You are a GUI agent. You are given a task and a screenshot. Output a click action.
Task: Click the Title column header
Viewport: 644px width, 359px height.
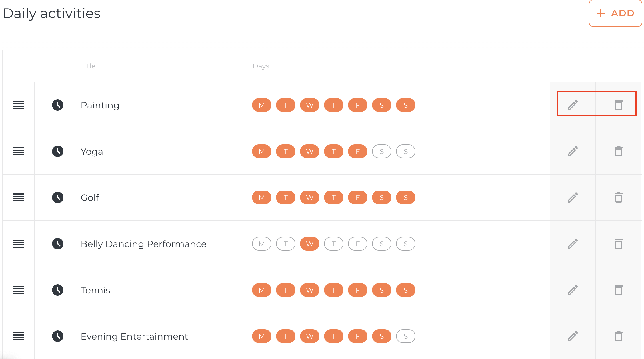click(88, 66)
